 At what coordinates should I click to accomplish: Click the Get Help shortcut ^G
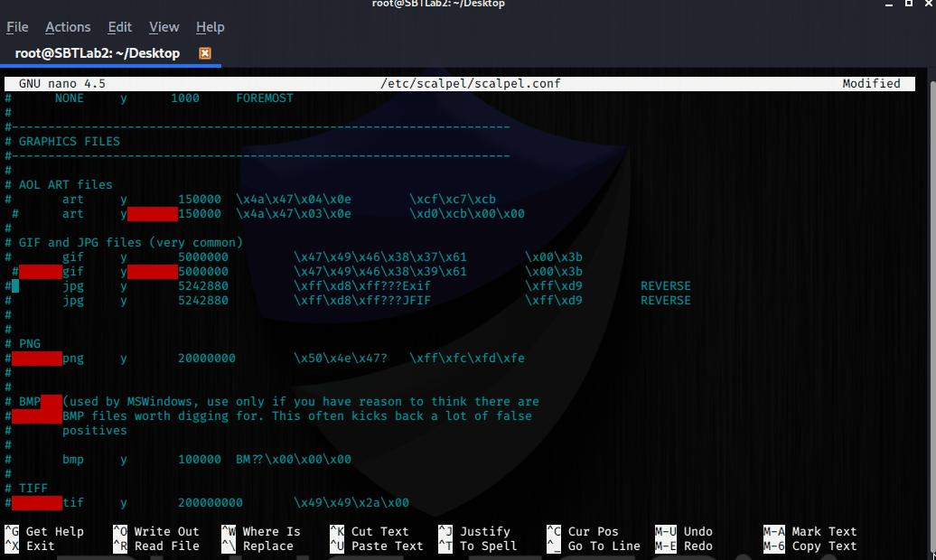click(45, 531)
